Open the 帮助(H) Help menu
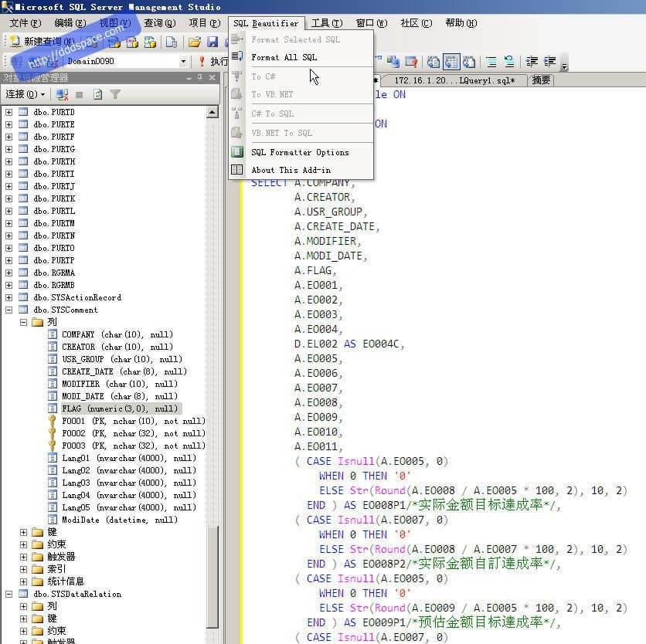Screen dimensions: 646x644 pos(461,23)
